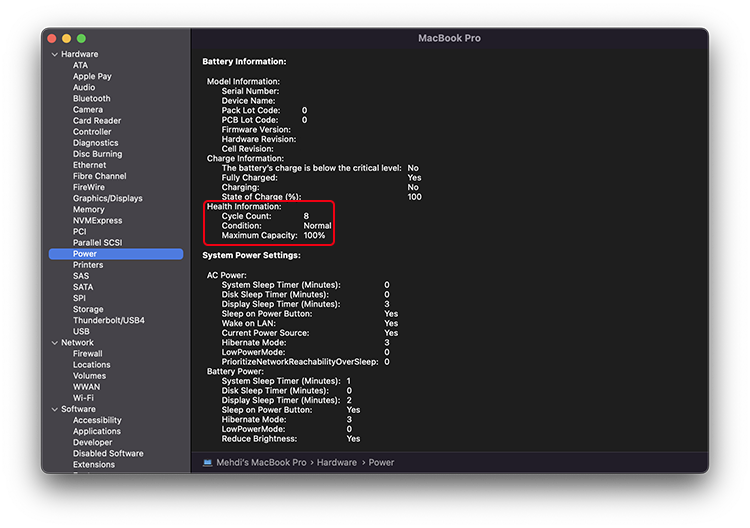This screenshot has width=750, height=528.
Task: Select NVMExpress in the sidebar
Action: [x=97, y=220]
